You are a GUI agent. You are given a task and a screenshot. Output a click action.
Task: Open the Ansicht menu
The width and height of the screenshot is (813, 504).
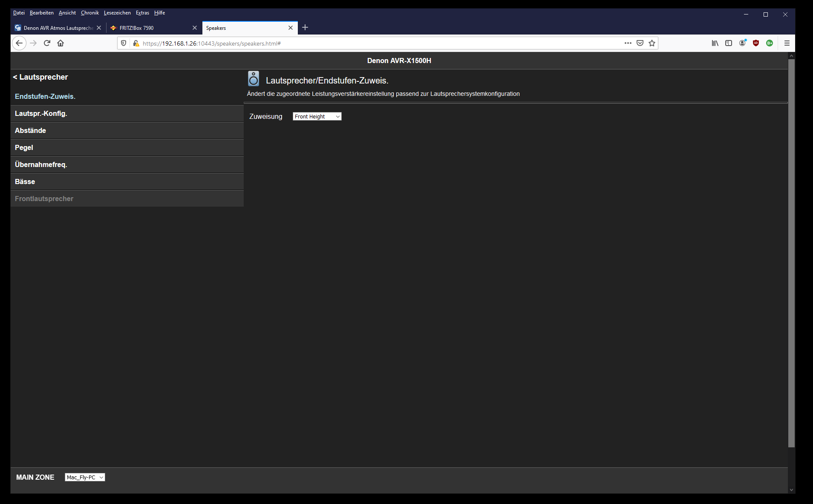coord(67,13)
